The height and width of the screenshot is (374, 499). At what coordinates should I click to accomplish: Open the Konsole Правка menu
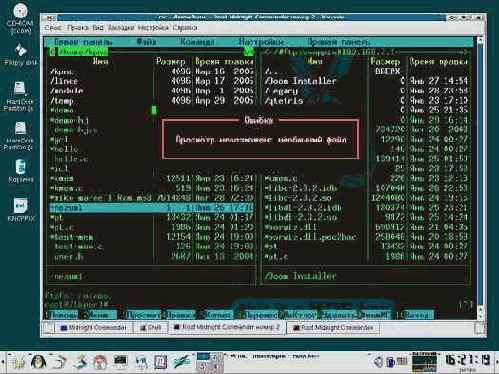(x=77, y=28)
